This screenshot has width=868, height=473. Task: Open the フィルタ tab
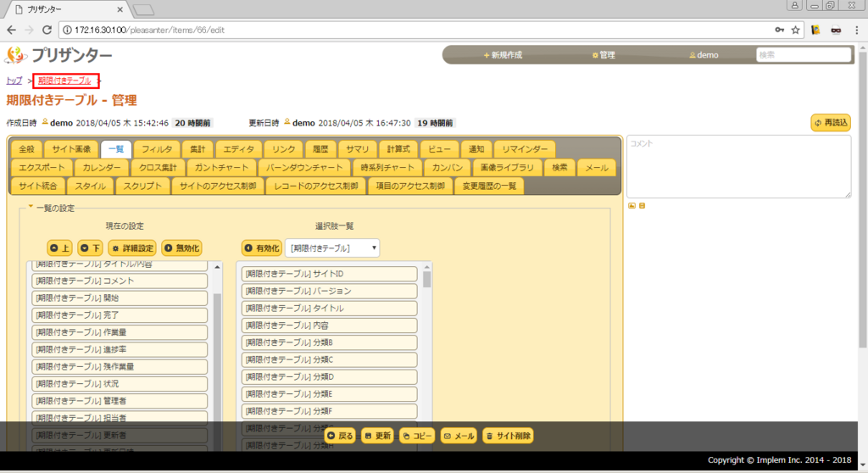coord(157,149)
